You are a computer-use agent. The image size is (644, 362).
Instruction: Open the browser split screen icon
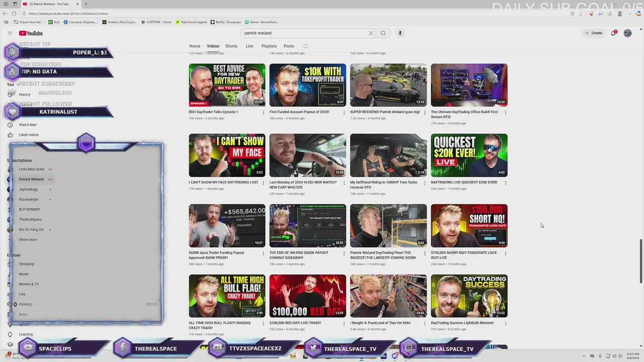[572, 14]
